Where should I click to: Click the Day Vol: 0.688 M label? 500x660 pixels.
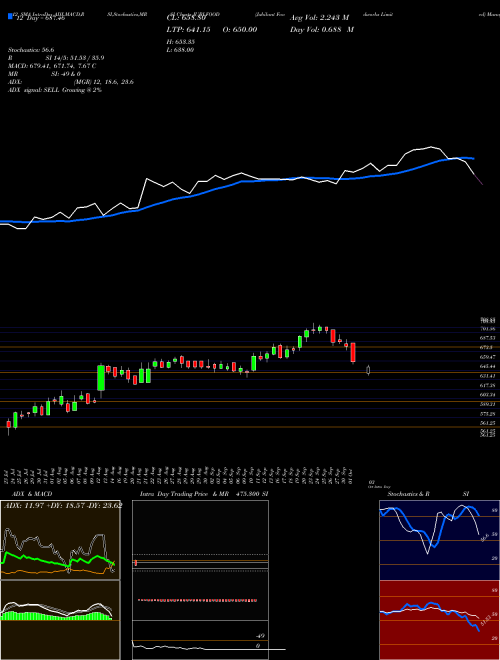tap(322, 29)
